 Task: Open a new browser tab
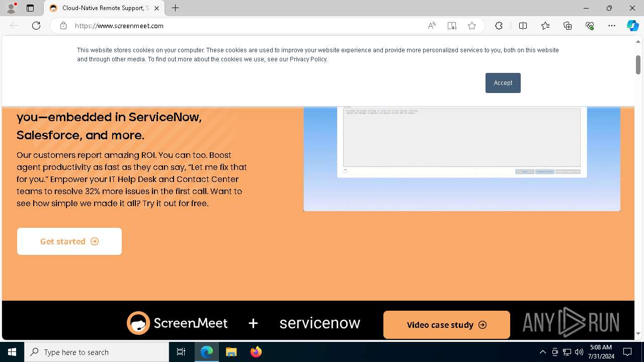(x=175, y=8)
